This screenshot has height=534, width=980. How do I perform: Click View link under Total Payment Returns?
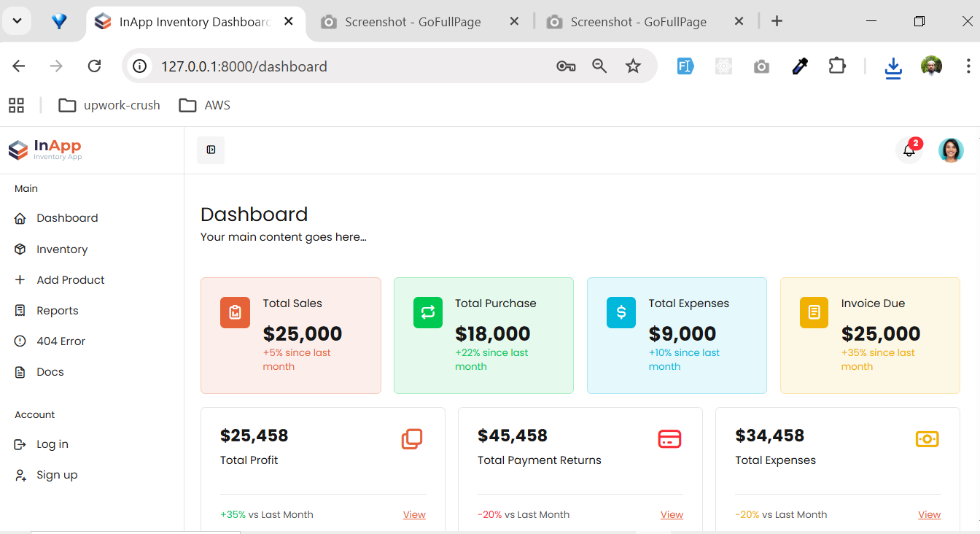(x=672, y=515)
